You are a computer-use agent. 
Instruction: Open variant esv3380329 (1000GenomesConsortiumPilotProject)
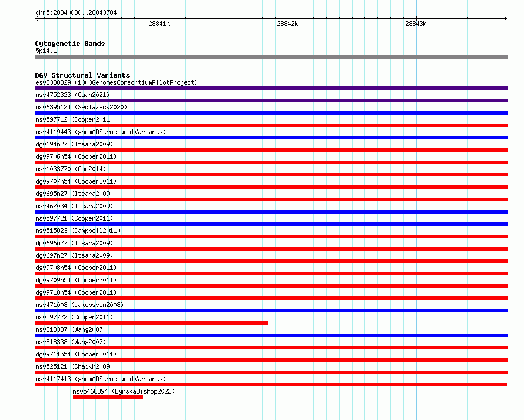[117, 82]
